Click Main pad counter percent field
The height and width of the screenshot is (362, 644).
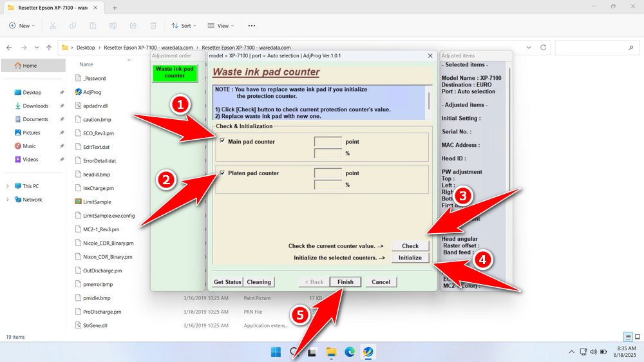pos(328,153)
